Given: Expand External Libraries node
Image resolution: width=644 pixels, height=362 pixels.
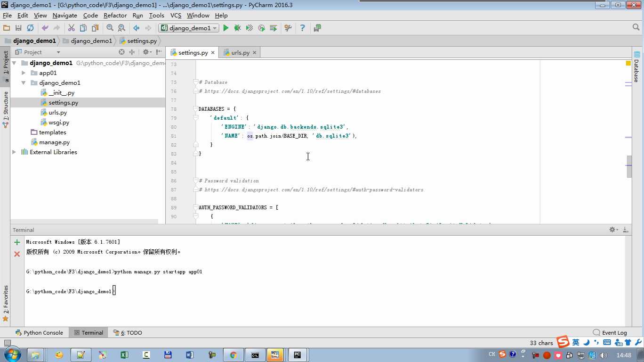Looking at the screenshot, I should click(14, 152).
